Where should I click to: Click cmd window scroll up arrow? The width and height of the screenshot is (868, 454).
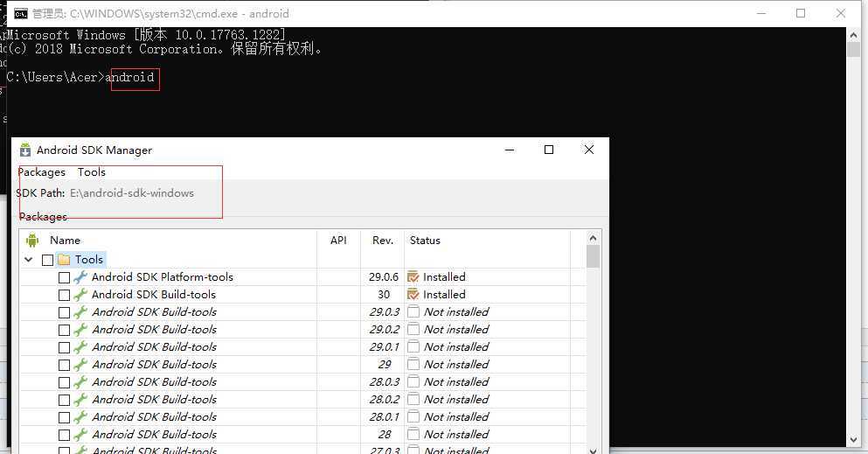click(853, 34)
